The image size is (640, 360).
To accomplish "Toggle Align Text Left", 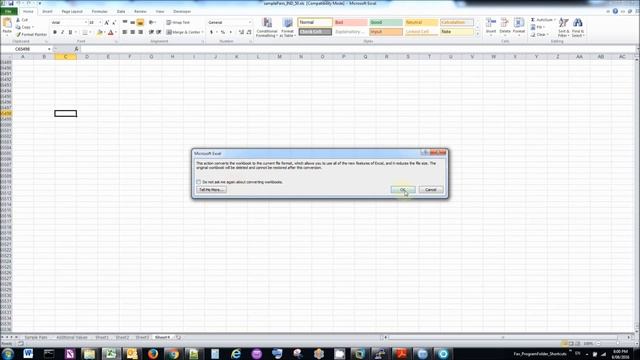I will [x=125, y=32].
